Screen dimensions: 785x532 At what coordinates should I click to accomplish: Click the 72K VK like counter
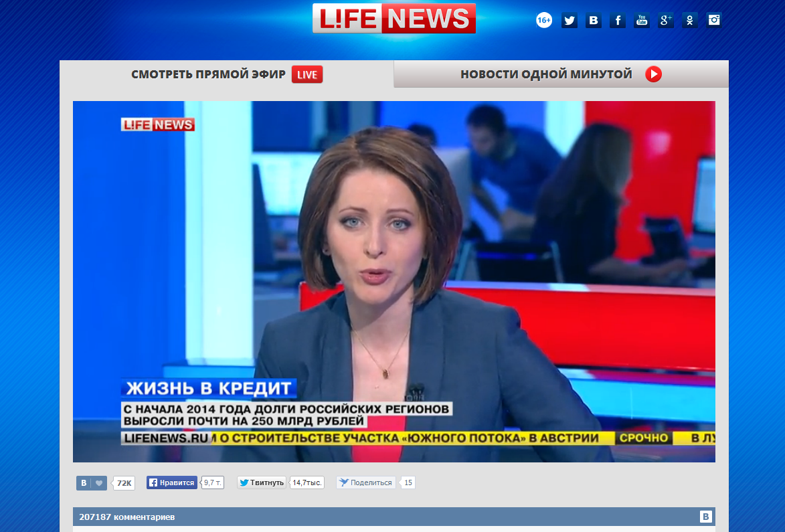(124, 483)
